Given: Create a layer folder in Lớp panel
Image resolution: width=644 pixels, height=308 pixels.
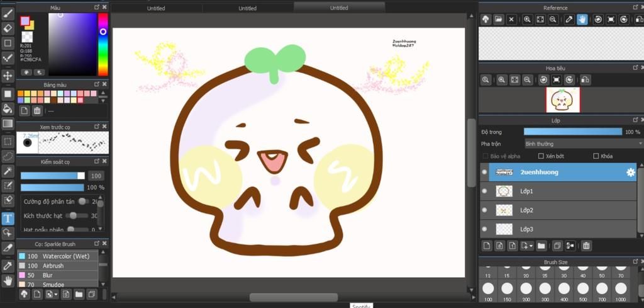Looking at the screenshot, I should (x=541, y=246).
